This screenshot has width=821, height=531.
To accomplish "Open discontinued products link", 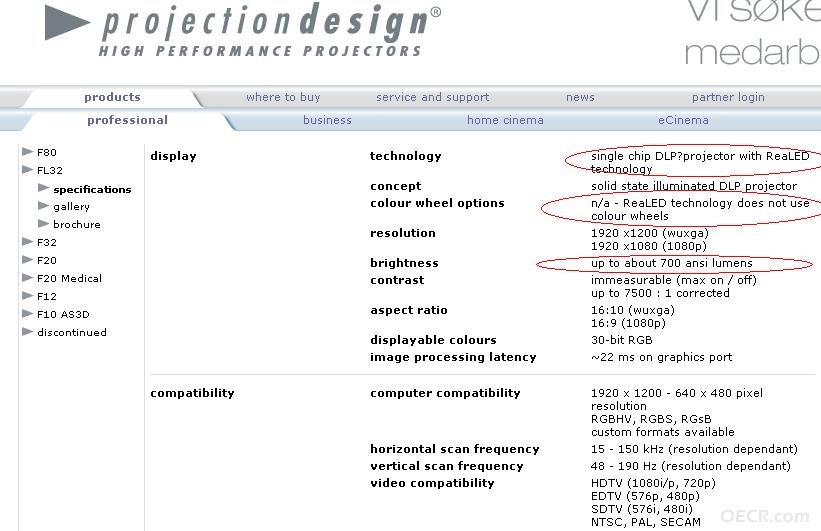I will [72, 332].
